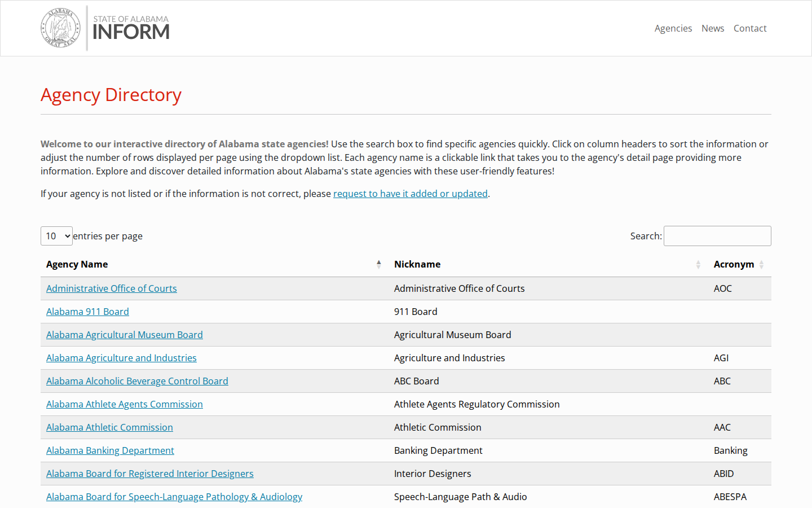Focus the Search input box

(x=717, y=236)
